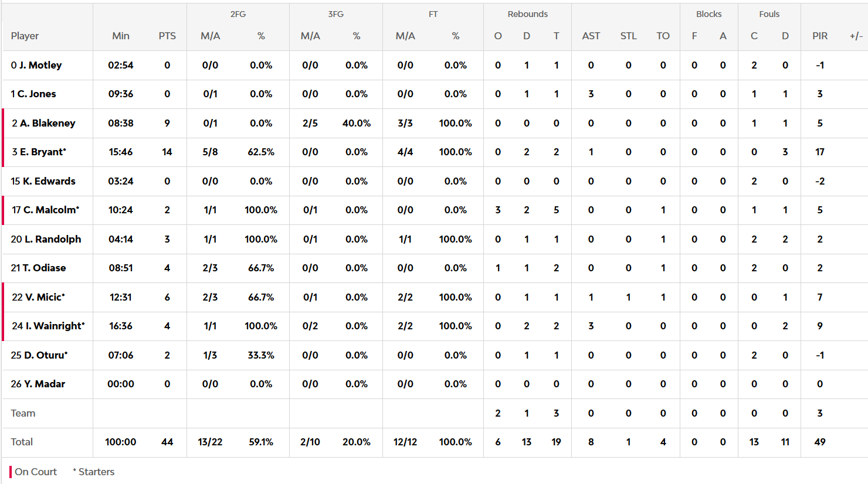The width and height of the screenshot is (868, 484).
Task: View C. Malcolm's player details
Action: pos(50,210)
